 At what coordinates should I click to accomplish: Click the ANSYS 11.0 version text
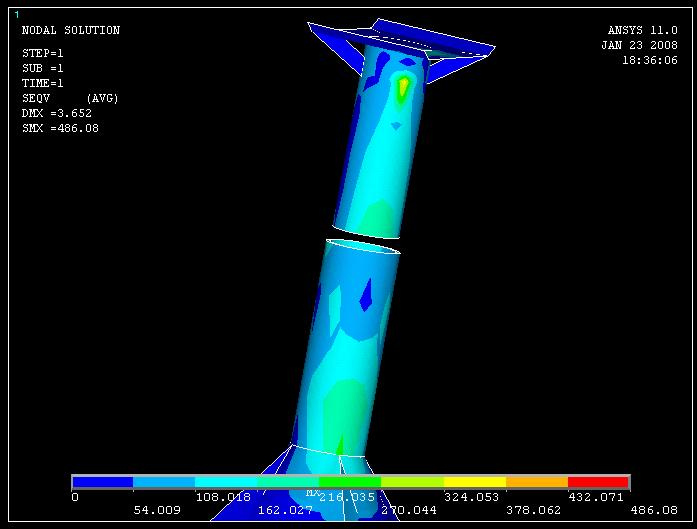(643, 30)
